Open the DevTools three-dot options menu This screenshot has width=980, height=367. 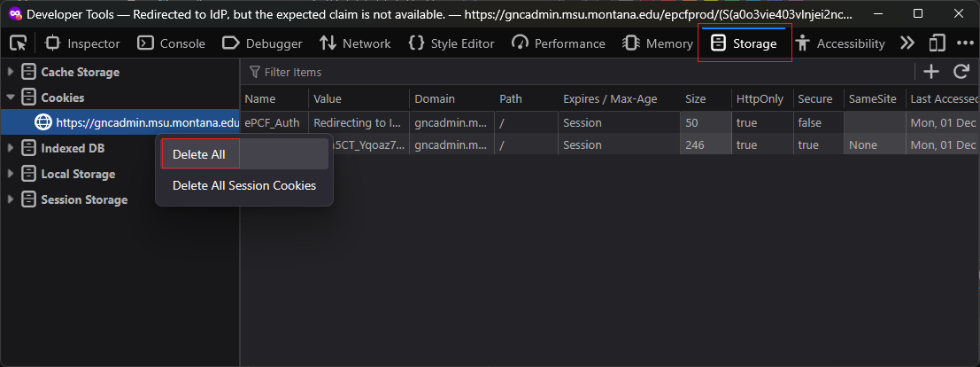(x=966, y=43)
